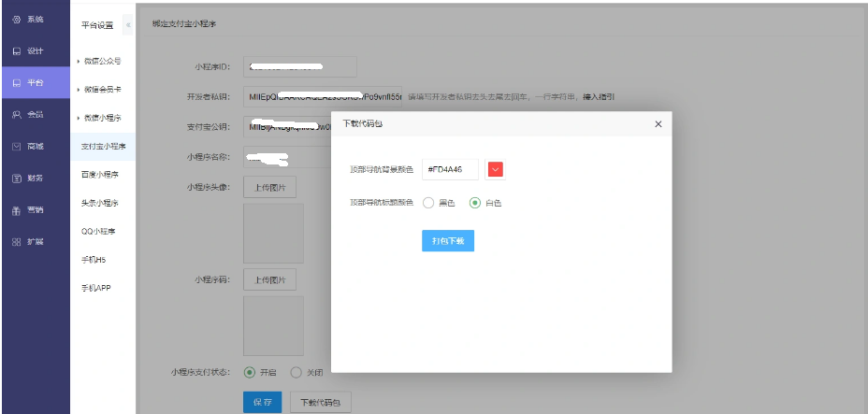Screen dimensions: 868x414
Task: Open the 设计 section icon
Action: (16, 51)
